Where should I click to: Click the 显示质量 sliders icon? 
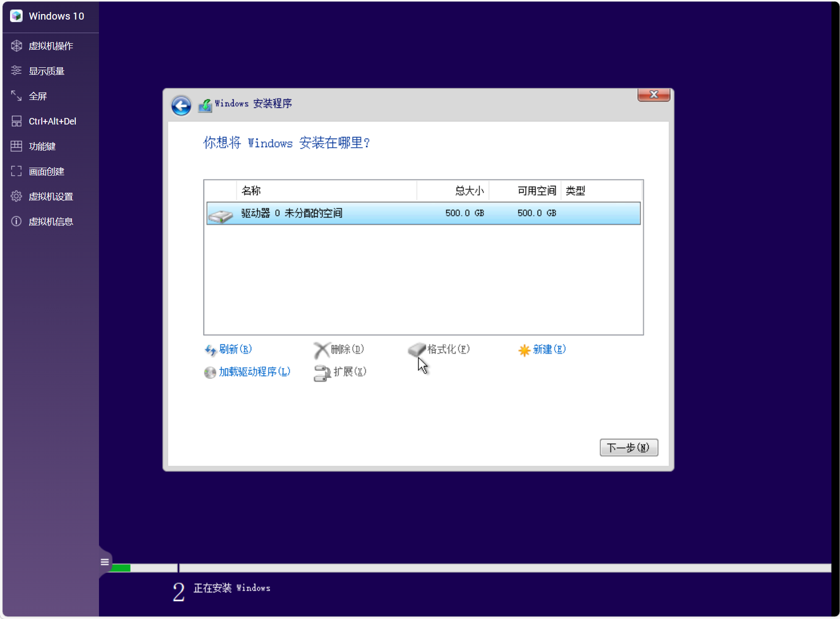coord(17,70)
